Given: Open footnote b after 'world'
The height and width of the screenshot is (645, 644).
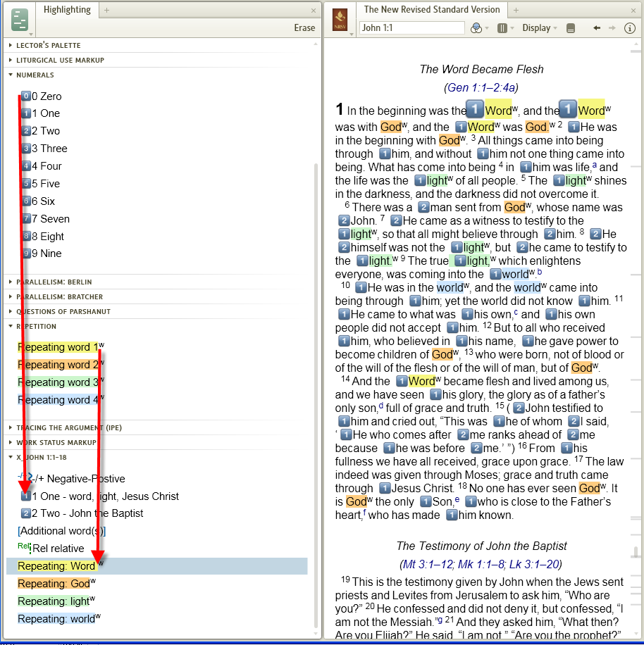Looking at the screenshot, I should [540, 272].
